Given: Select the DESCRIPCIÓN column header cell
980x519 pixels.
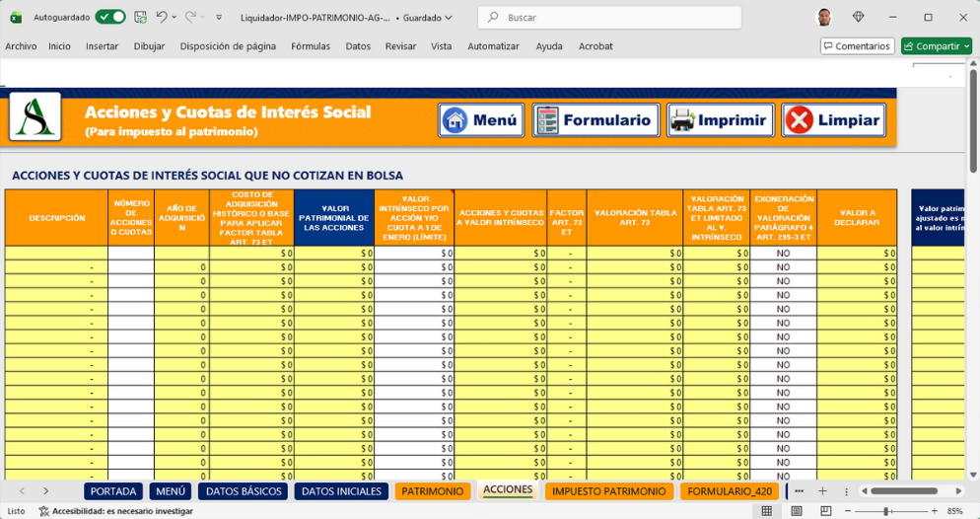Looking at the screenshot, I should point(57,218).
